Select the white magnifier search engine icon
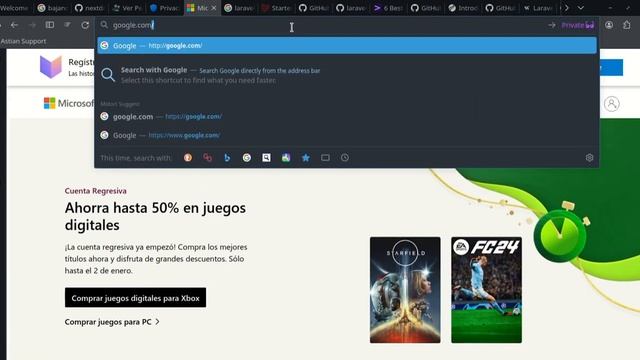 [266, 158]
